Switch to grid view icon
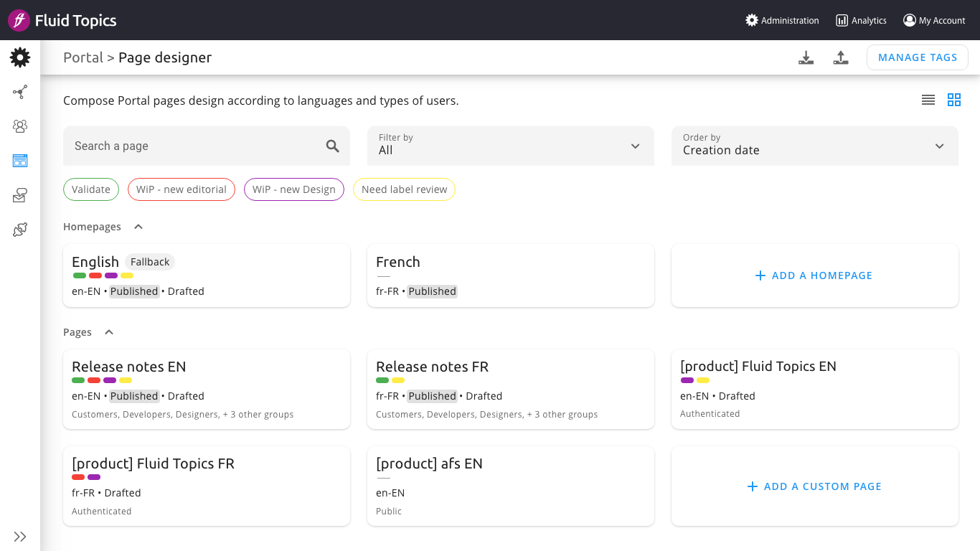The height and width of the screenshot is (551, 980). point(954,100)
